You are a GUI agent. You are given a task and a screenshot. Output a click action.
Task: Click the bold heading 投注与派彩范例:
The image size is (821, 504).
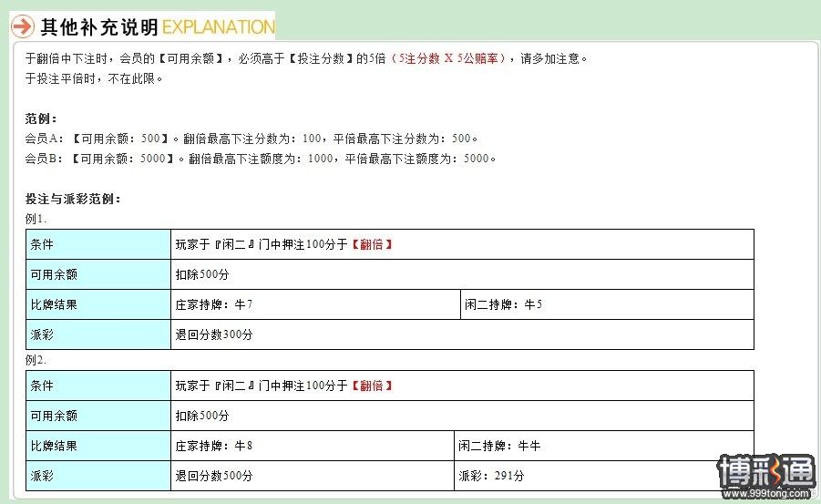[x=73, y=199]
